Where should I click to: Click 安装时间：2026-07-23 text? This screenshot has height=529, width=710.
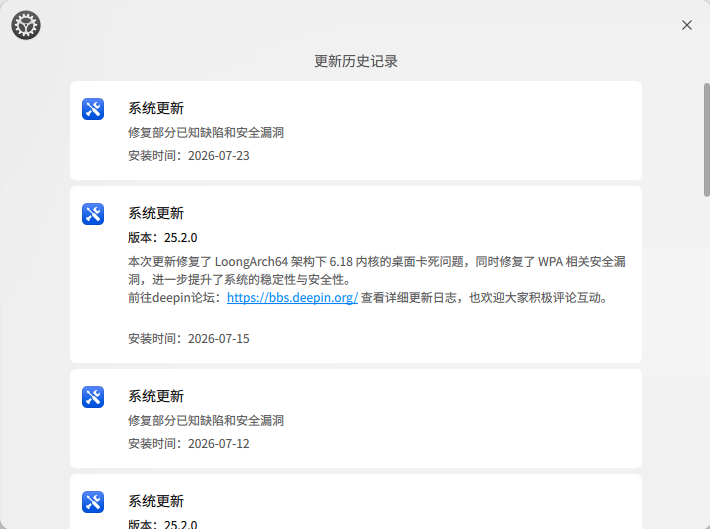pyautogui.click(x=189, y=156)
